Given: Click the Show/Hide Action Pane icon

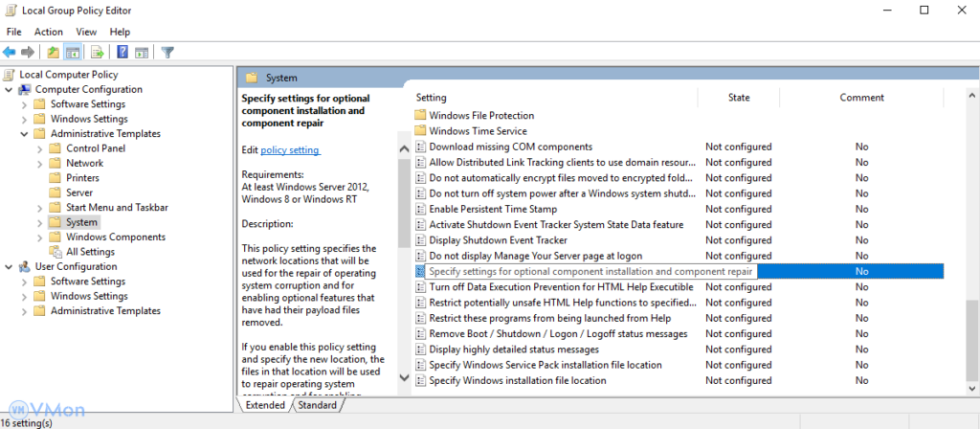Looking at the screenshot, I should coord(142,52).
